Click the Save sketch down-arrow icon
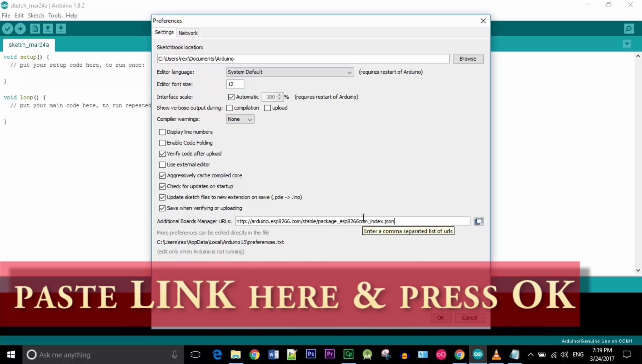Image resolution: width=642 pixels, height=364 pixels. point(61,29)
